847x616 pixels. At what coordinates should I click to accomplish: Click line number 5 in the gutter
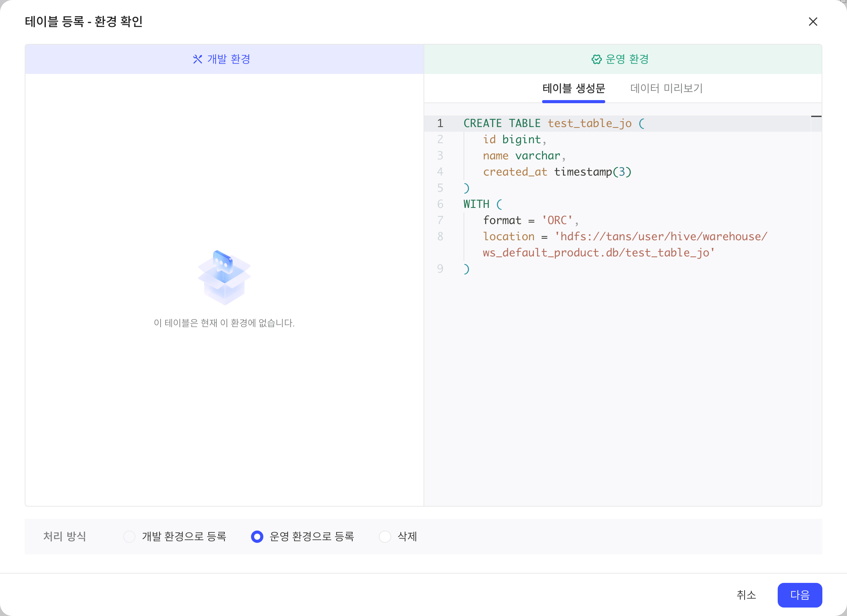[x=440, y=188]
